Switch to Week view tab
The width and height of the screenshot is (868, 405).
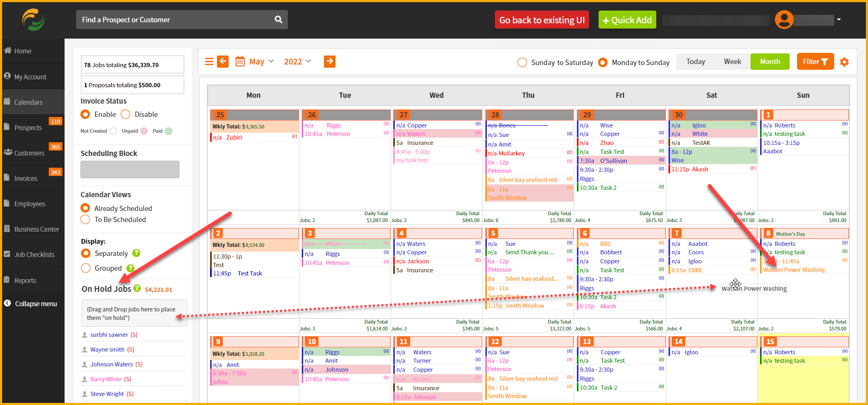coord(733,61)
